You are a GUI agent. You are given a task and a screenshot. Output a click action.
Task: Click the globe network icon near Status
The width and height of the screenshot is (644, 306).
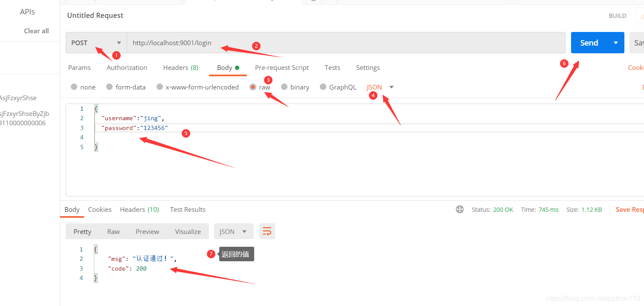tap(460, 209)
